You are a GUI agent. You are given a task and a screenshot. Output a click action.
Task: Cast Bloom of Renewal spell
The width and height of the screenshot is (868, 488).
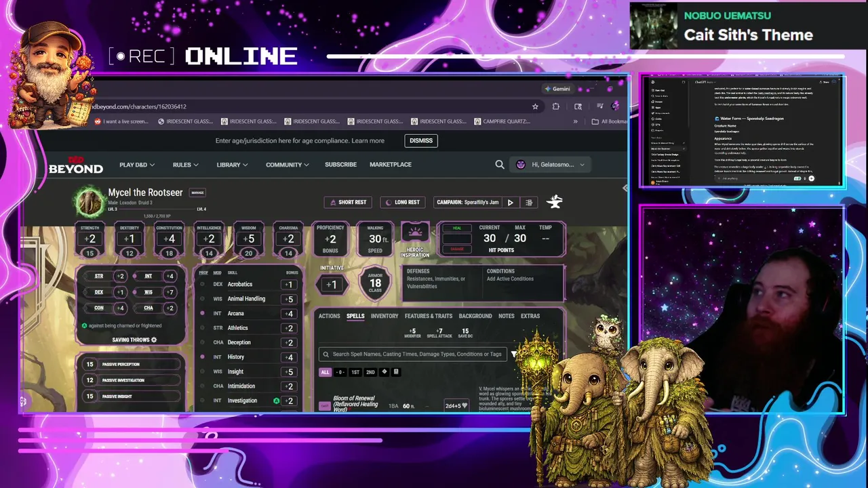pos(326,406)
